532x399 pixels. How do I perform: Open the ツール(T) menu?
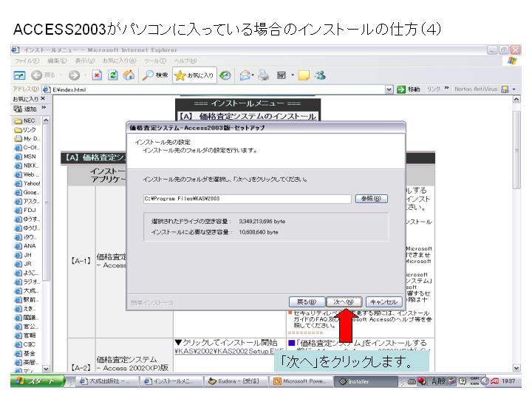[x=155, y=61]
